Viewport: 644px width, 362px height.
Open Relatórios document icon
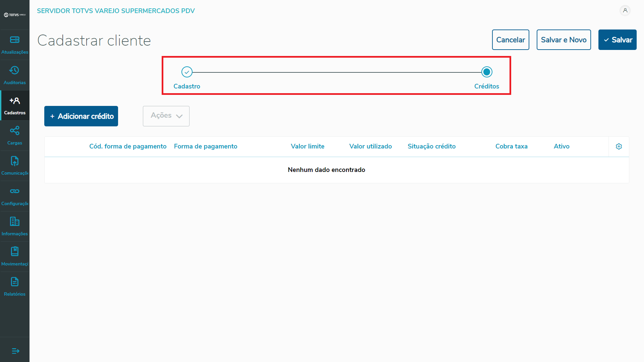tap(14, 282)
